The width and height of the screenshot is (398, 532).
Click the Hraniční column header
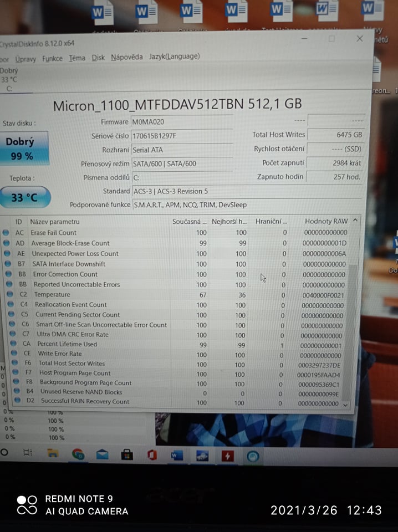click(x=271, y=222)
